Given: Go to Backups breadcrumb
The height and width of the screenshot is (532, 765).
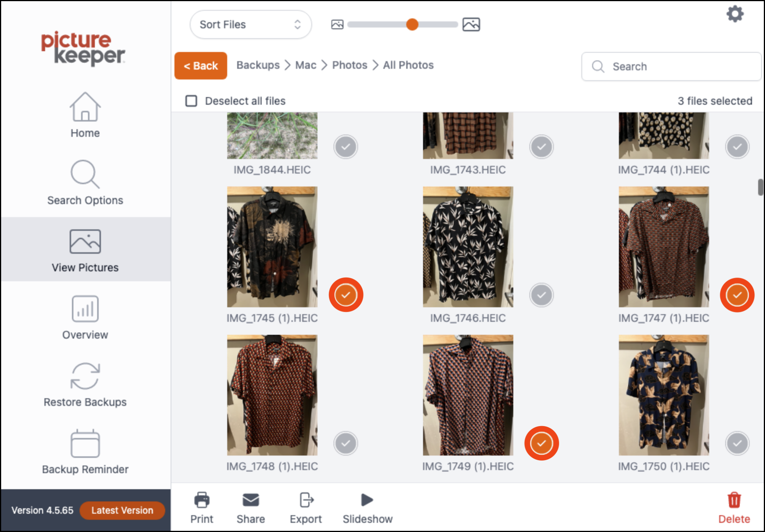Looking at the screenshot, I should pyautogui.click(x=258, y=65).
